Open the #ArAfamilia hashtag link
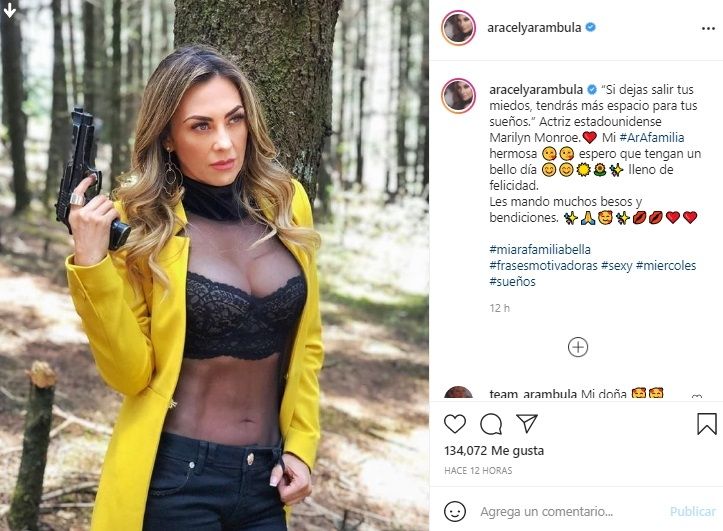The width and height of the screenshot is (723, 531). tap(652, 137)
